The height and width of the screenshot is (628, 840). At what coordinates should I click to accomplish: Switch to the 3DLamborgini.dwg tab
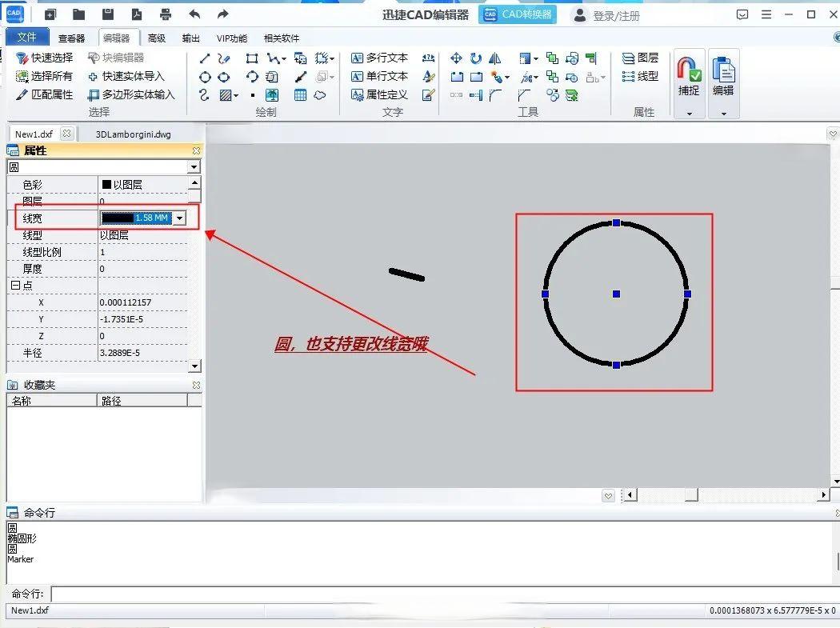click(133, 134)
